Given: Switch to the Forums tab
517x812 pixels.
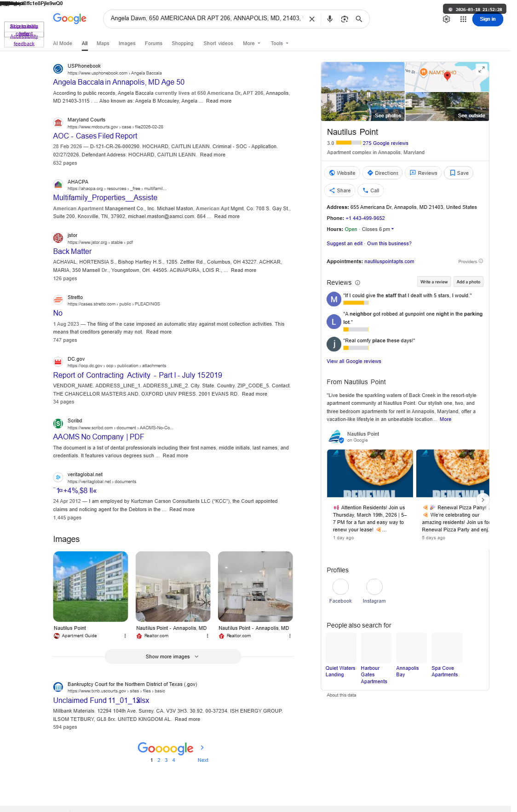Looking at the screenshot, I should (154, 43).
